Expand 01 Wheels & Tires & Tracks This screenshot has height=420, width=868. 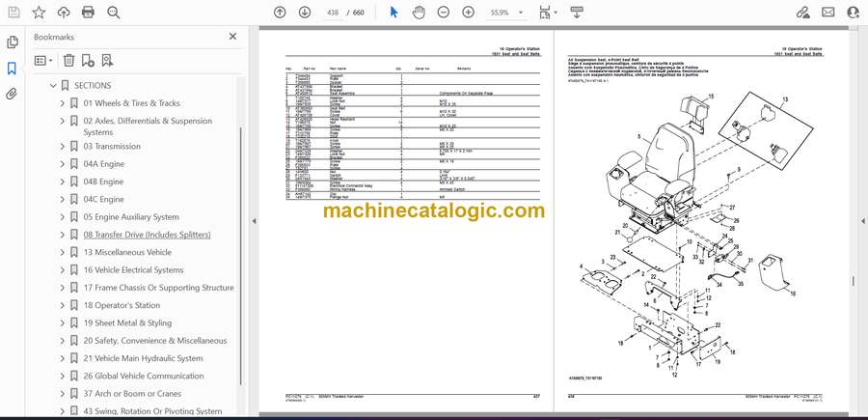point(63,103)
